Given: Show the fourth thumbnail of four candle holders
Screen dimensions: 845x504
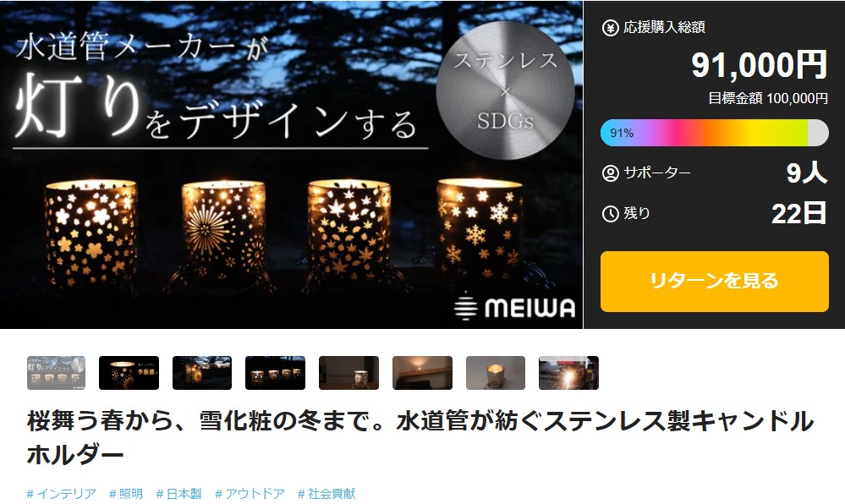Looking at the screenshot, I should point(276,373).
